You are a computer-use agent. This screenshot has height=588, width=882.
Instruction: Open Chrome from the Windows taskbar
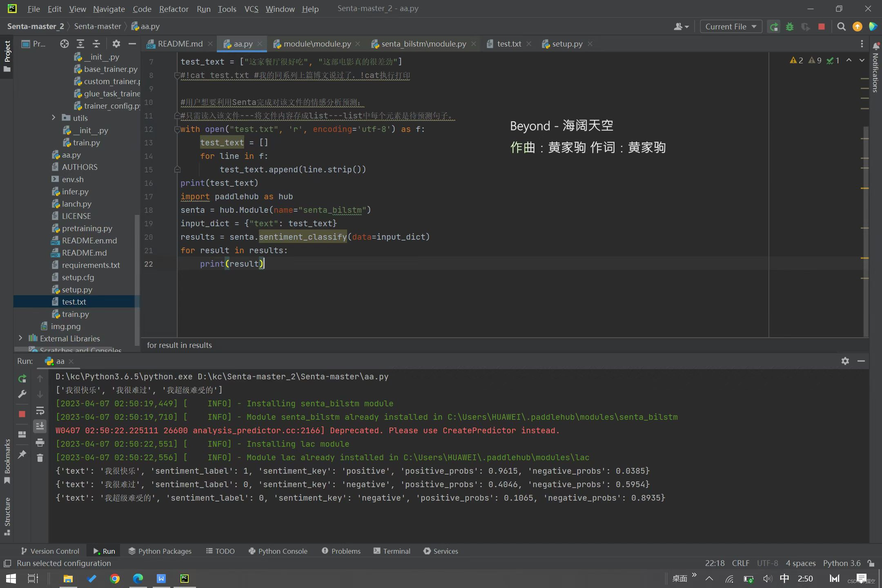[x=115, y=579]
